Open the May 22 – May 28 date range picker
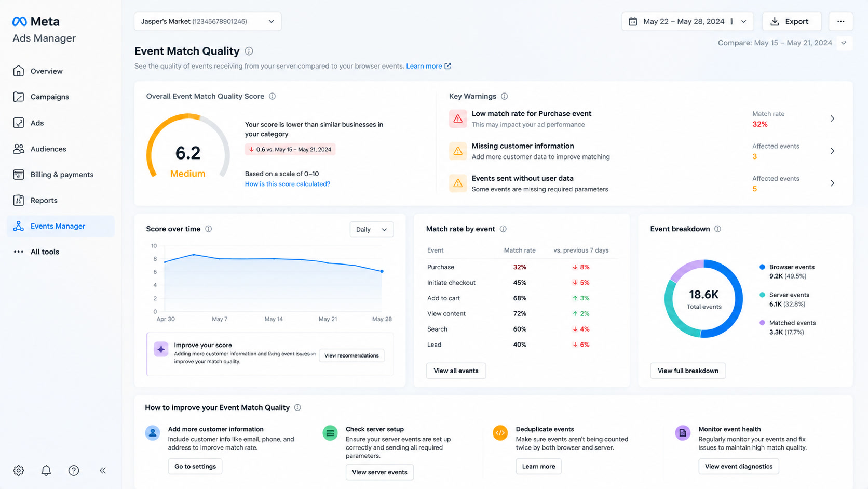The image size is (868, 489). coord(688,21)
